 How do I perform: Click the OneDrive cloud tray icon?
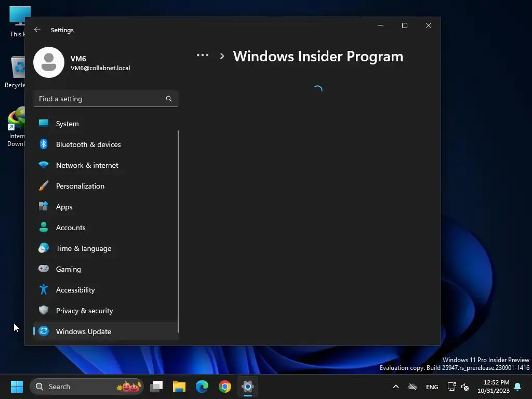pos(412,387)
